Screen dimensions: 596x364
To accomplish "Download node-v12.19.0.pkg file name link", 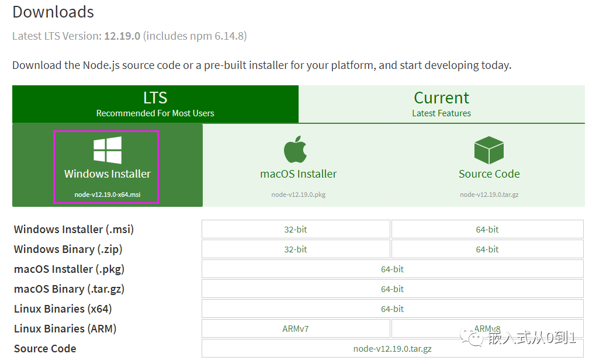I will click(x=299, y=195).
